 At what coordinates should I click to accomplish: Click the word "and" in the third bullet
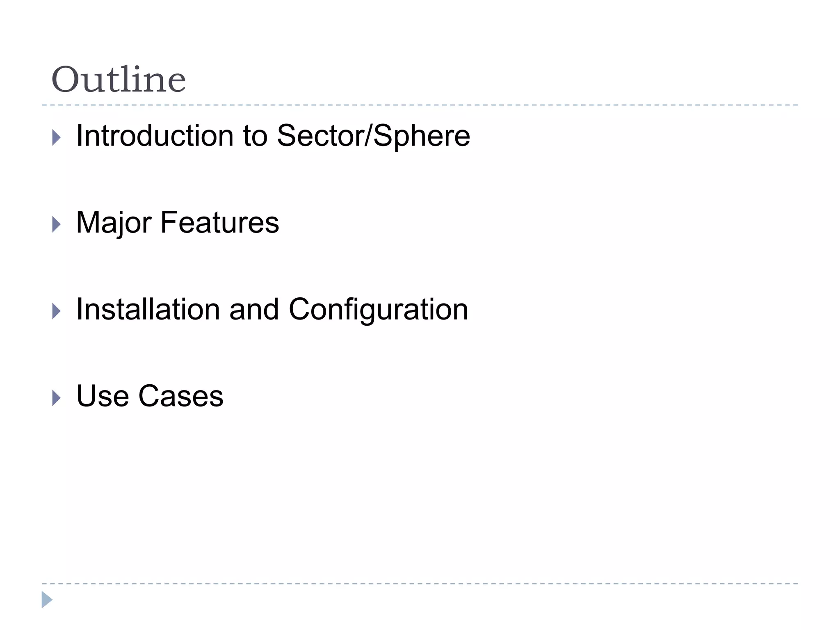254,310
